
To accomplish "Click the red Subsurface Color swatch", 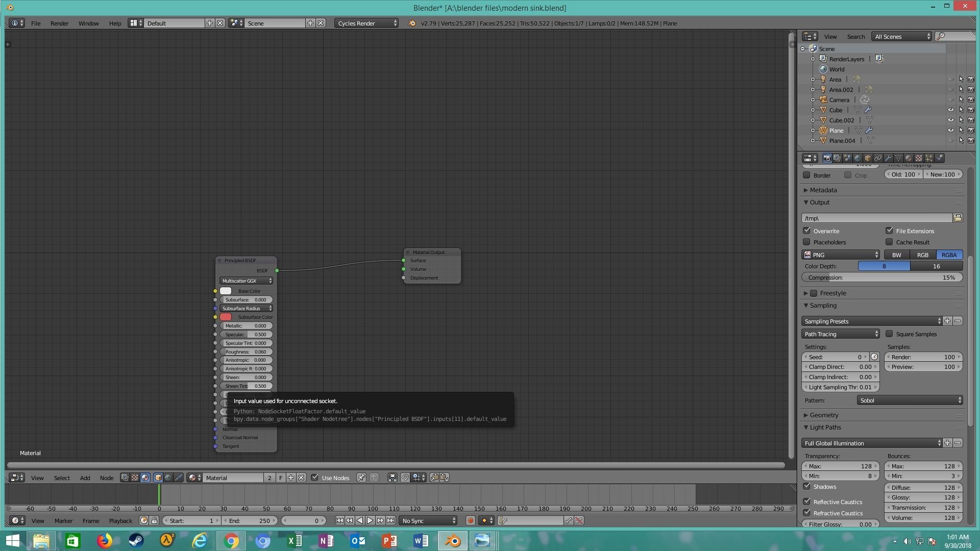I will tap(226, 317).
